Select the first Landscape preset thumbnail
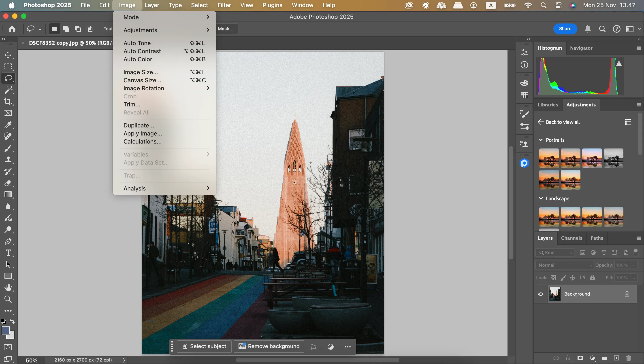 pyautogui.click(x=549, y=217)
